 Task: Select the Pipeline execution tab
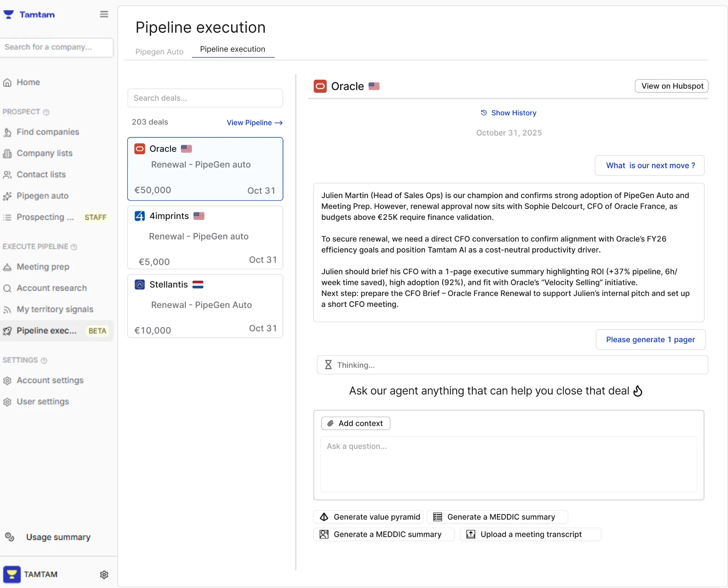pos(232,49)
